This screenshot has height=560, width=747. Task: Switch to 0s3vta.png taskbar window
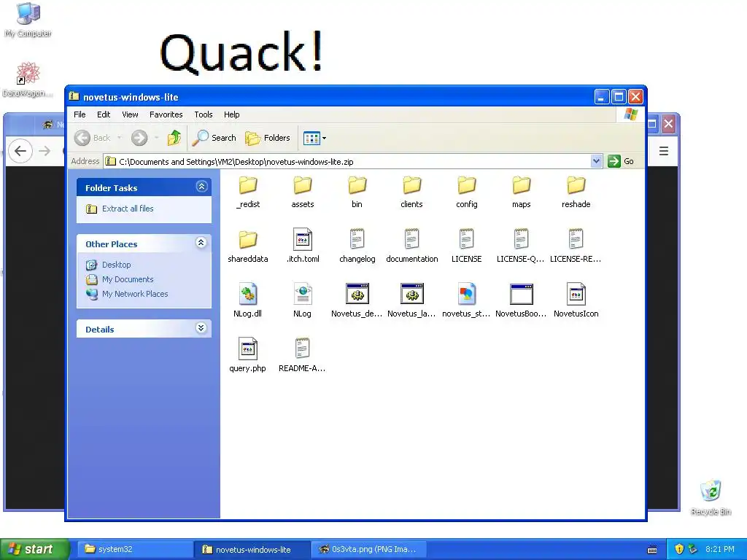(x=368, y=549)
